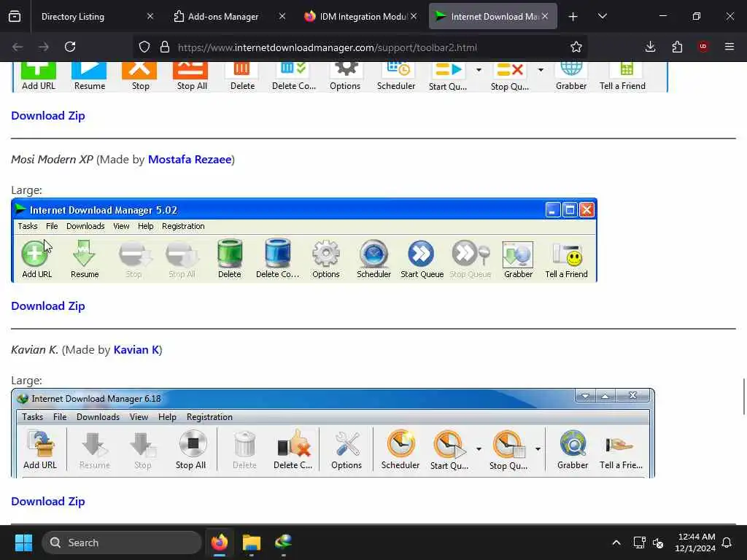Open the notifications bell in the taskbar
Screen dimensions: 747x560
[727, 542]
